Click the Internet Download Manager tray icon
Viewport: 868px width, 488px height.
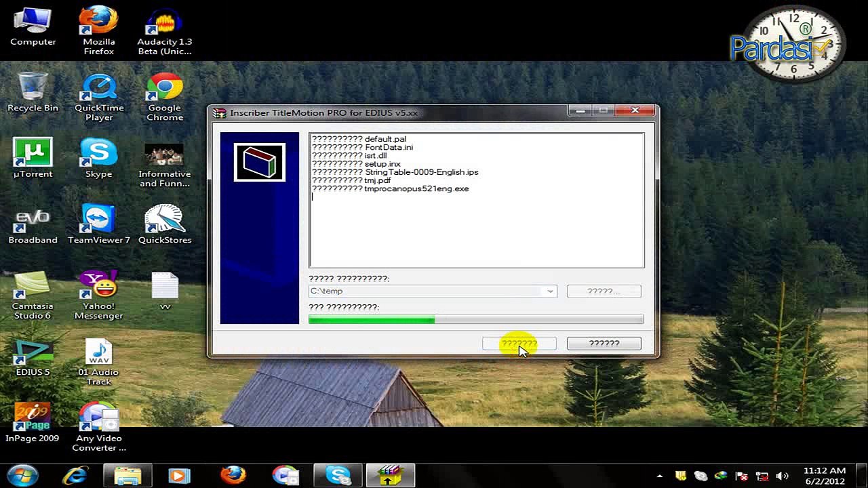pos(721,476)
